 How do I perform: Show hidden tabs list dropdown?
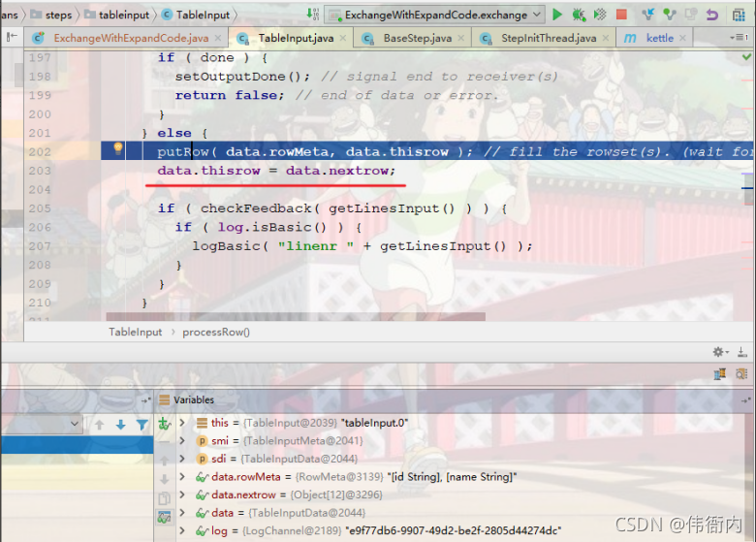tap(739, 37)
